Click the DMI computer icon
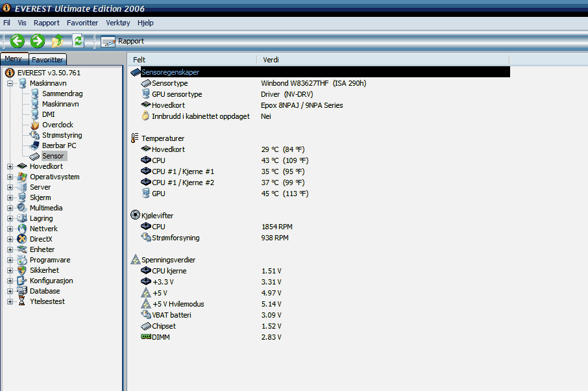 pyautogui.click(x=35, y=114)
